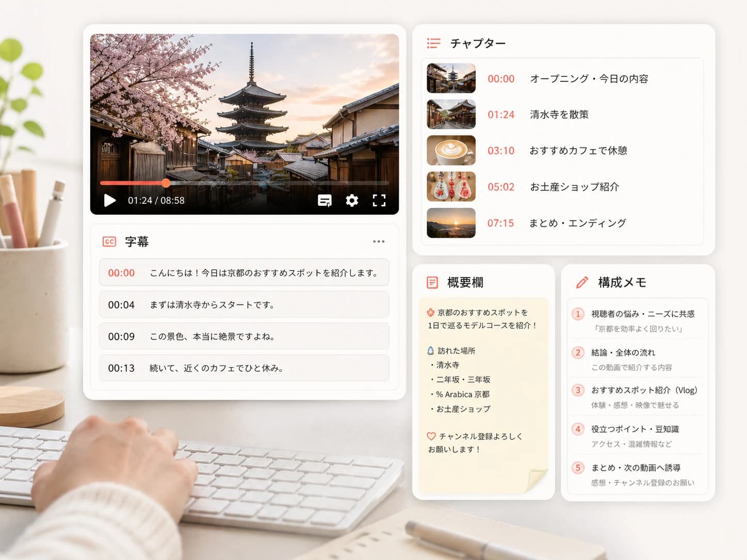
Task: Click description item ・お土産ショップ
Action: click(x=460, y=409)
